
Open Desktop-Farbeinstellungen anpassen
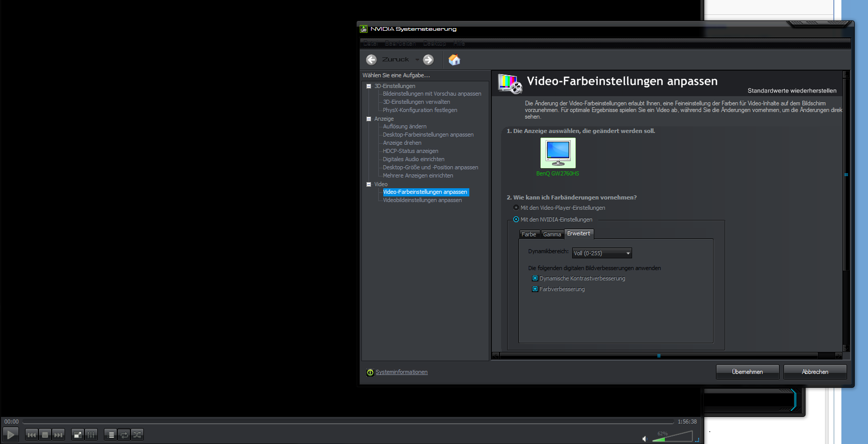click(x=428, y=135)
